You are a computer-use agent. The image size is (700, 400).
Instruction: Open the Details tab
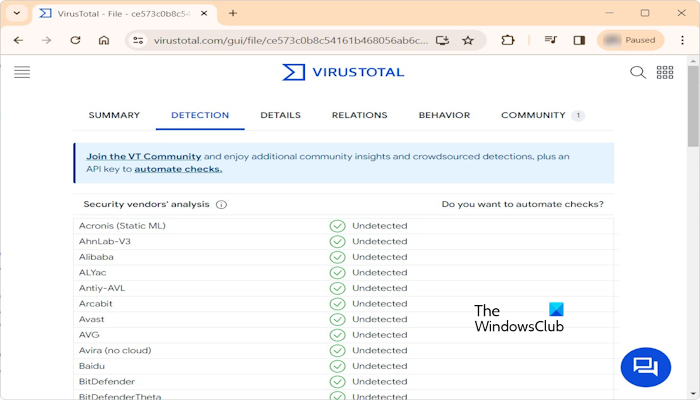click(280, 115)
